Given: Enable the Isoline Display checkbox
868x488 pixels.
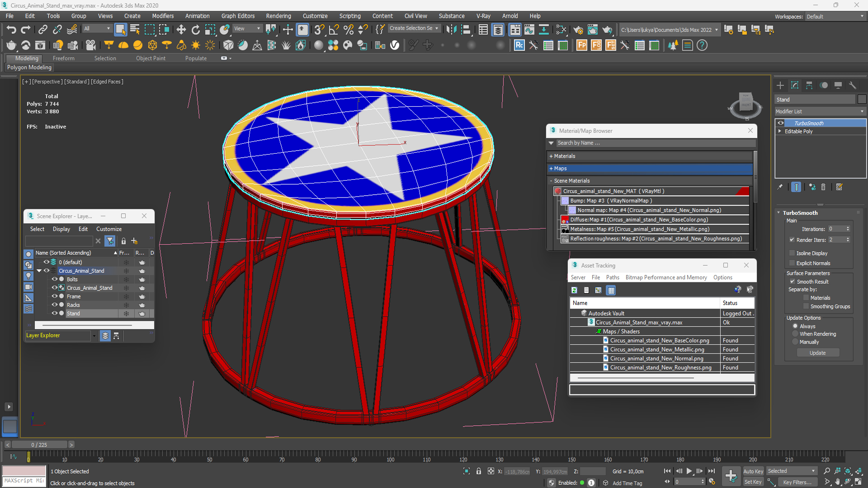Looking at the screenshot, I should tap(792, 253).
